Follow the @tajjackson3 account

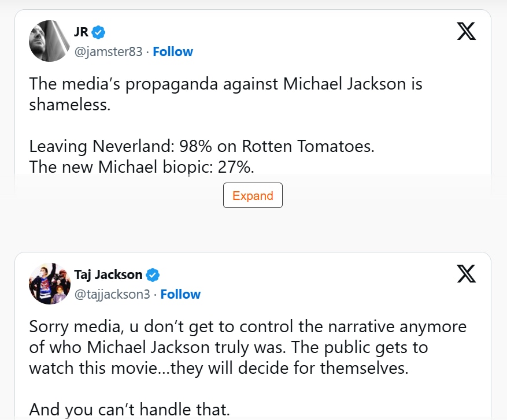tap(180, 294)
